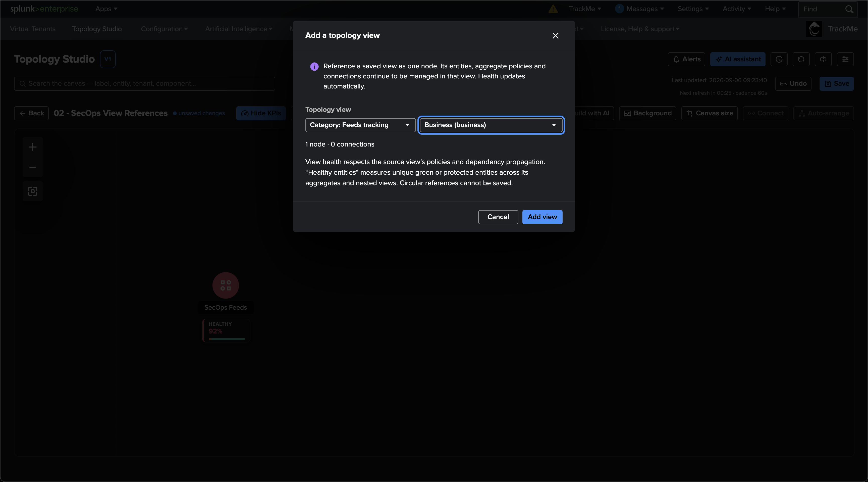
Task: Open the Business (business) view dropdown
Action: point(491,125)
